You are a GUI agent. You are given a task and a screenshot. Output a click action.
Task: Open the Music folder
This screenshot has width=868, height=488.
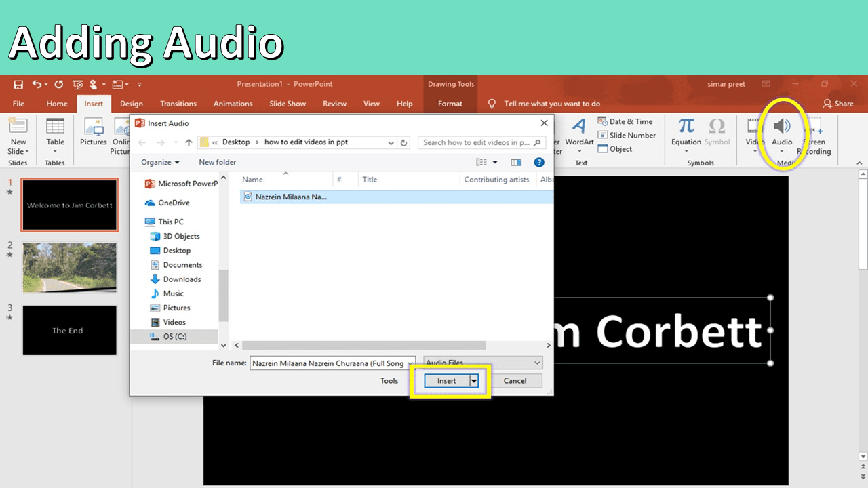click(x=167, y=293)
